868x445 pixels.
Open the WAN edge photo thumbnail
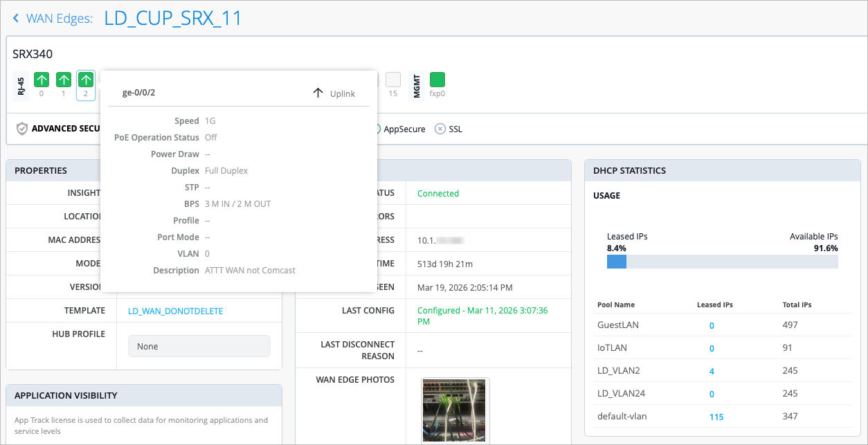(x=455, y=410)
